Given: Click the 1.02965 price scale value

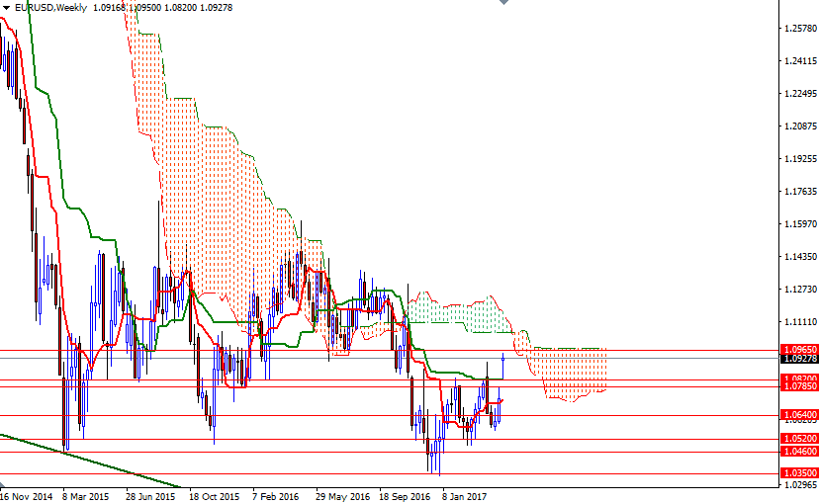Looking at the screenshot, I should click(x=800, y=484).
